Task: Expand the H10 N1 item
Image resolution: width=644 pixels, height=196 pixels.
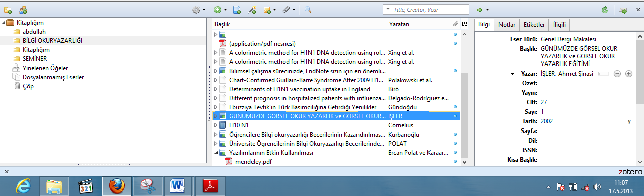Action: (216, 125)
